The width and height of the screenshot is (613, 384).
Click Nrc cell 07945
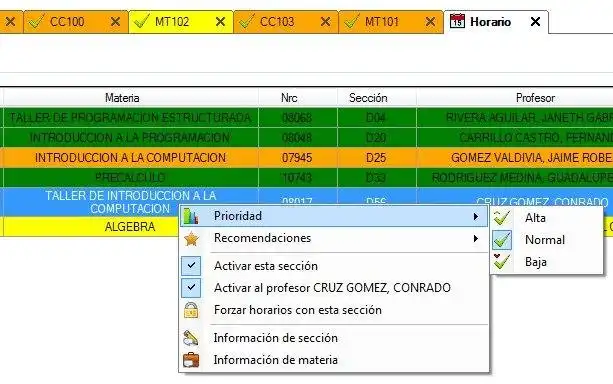pos(297,158)
